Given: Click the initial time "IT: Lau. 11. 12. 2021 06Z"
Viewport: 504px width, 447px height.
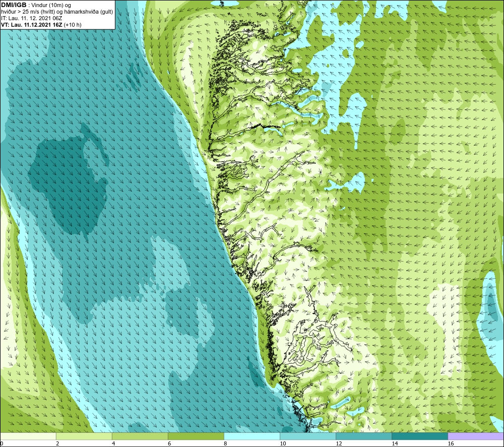Looking at the screenshot, I should coord(31,18).
